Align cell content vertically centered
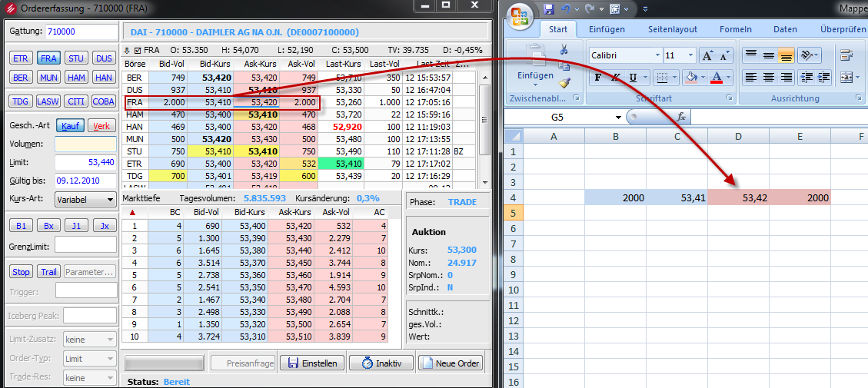868x388 pixels. pyautogui.click(x=768, y=55)
